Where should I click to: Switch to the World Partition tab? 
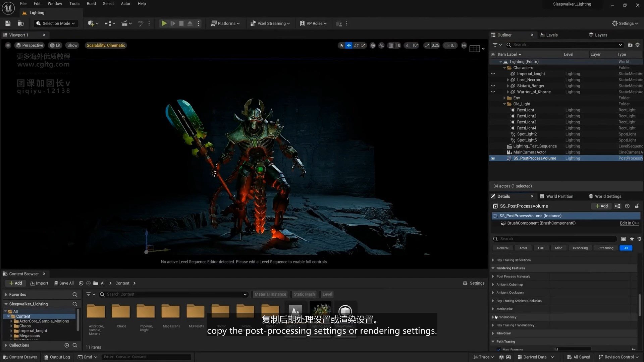(x=556, y=196)
